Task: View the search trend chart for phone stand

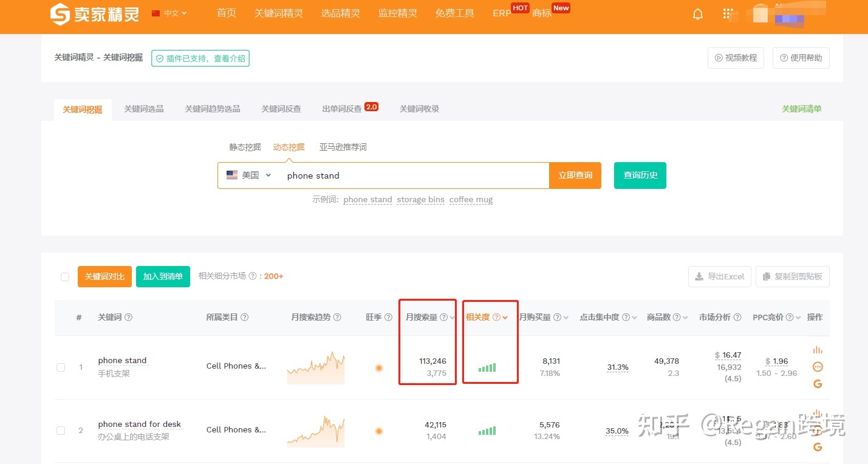Action: click(316, 367)
